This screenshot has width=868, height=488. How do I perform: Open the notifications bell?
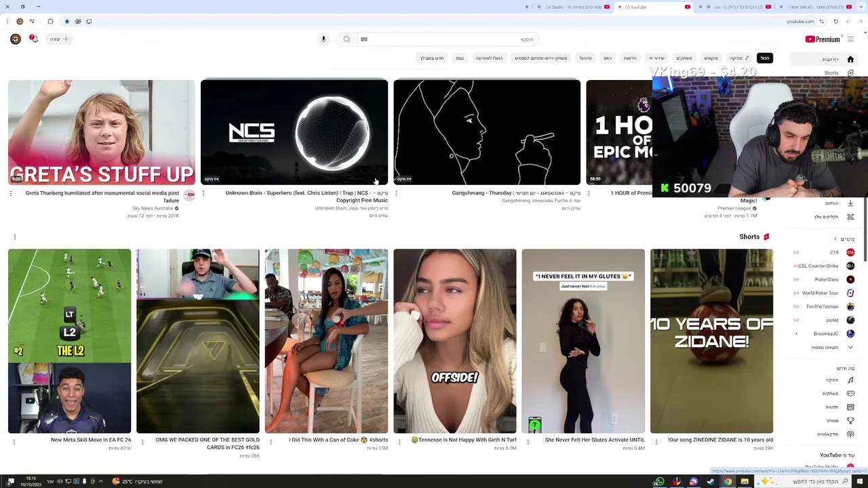[33, 39]
